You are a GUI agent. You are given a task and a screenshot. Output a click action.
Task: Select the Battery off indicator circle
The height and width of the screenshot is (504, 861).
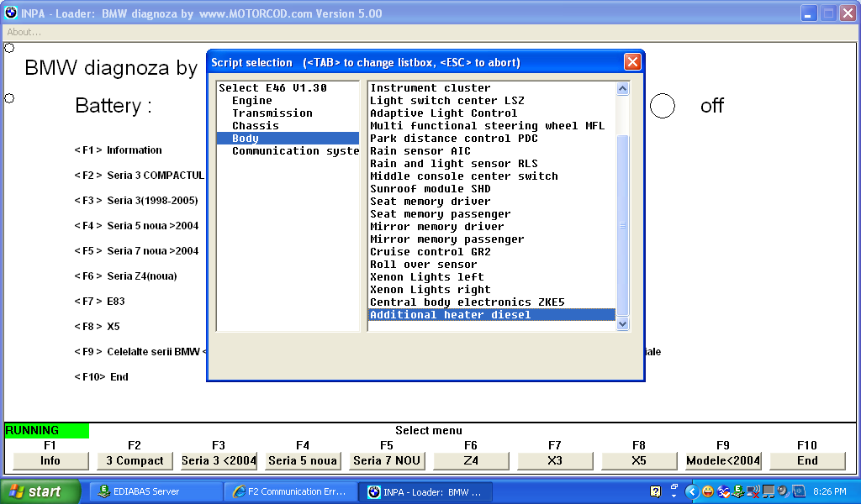pyautogui.click(x=663, y=106)
